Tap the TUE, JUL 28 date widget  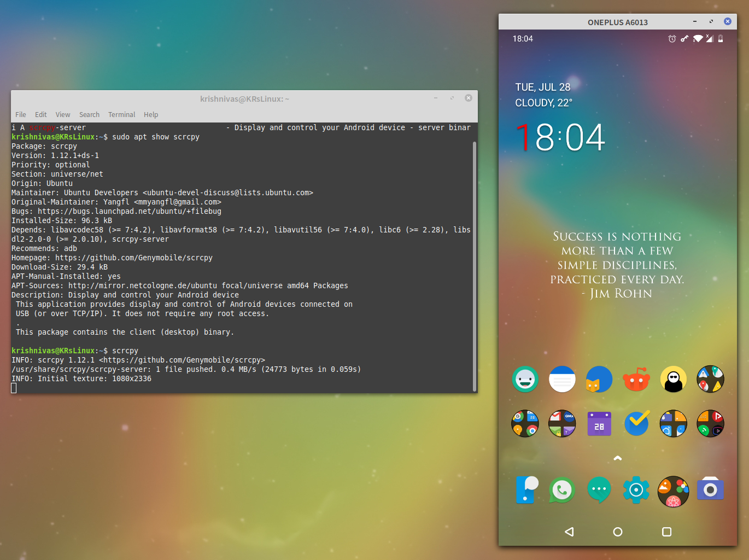(x=543, y=87)
